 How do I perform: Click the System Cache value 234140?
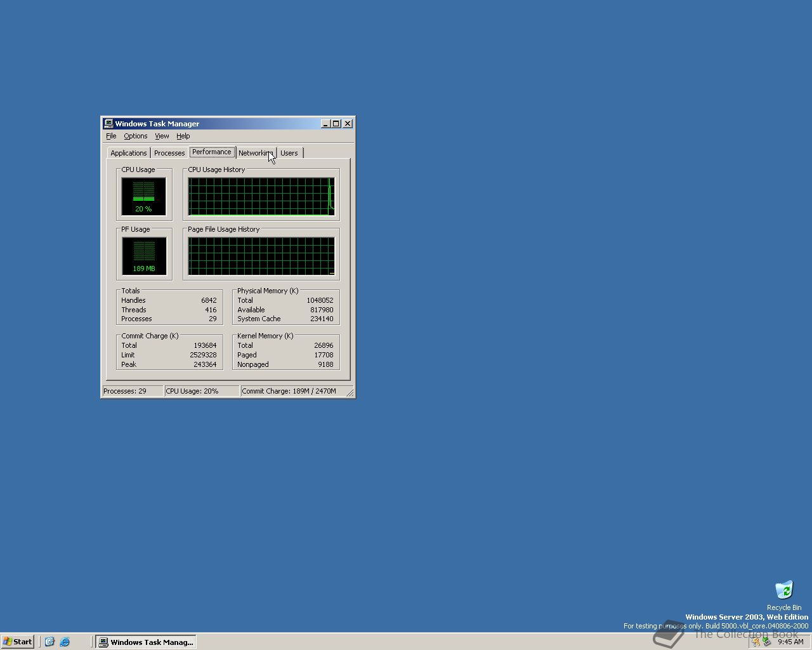coord(322,319)
